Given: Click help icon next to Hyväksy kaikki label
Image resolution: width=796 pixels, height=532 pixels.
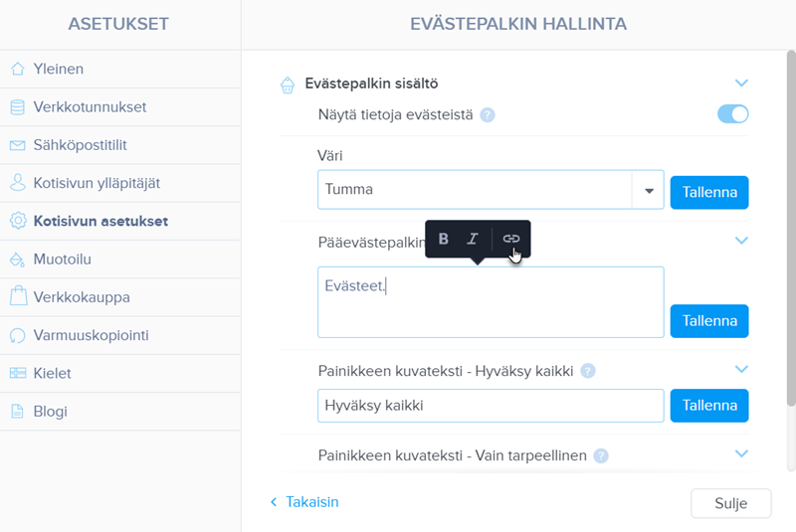Looking at the screenshot, I should [x=588, y=371].
